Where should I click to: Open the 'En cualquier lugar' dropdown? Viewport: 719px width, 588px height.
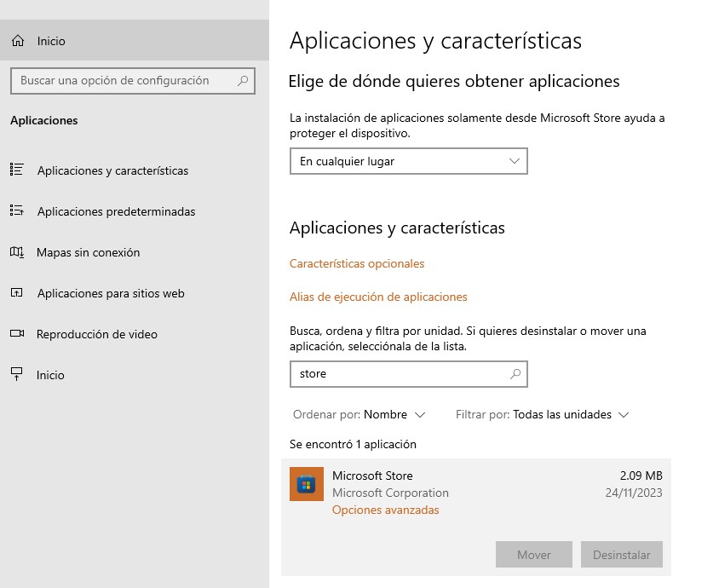(409, 161)
